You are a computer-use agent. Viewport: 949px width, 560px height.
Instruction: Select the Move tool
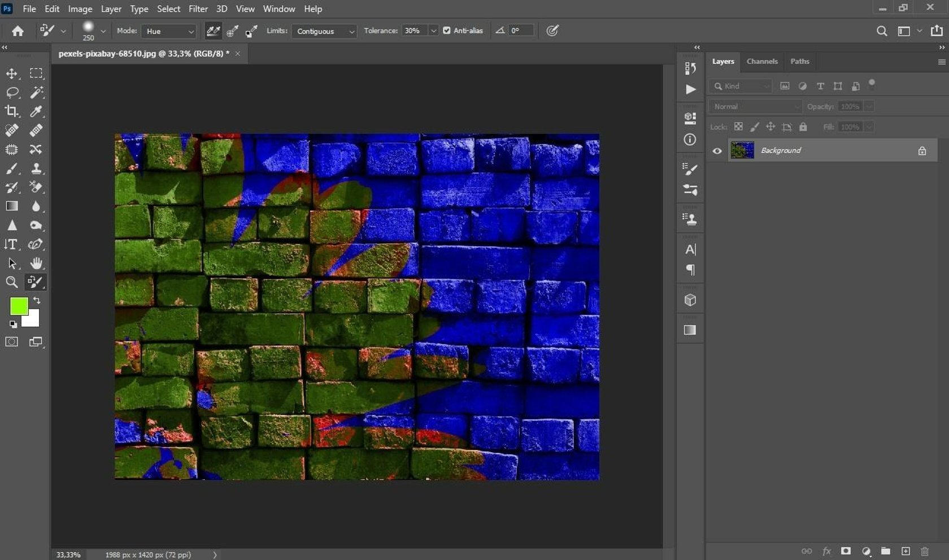click(x=11, y=73)
